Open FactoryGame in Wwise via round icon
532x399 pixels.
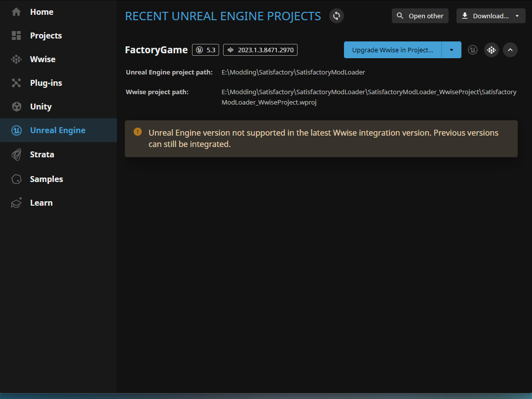pos(492,50)
